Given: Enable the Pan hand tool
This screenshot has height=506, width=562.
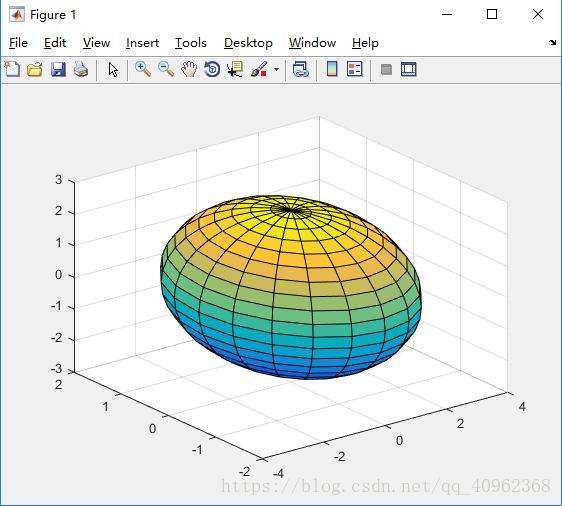Looking at the screenshot, I should click(x=189, y=69).
